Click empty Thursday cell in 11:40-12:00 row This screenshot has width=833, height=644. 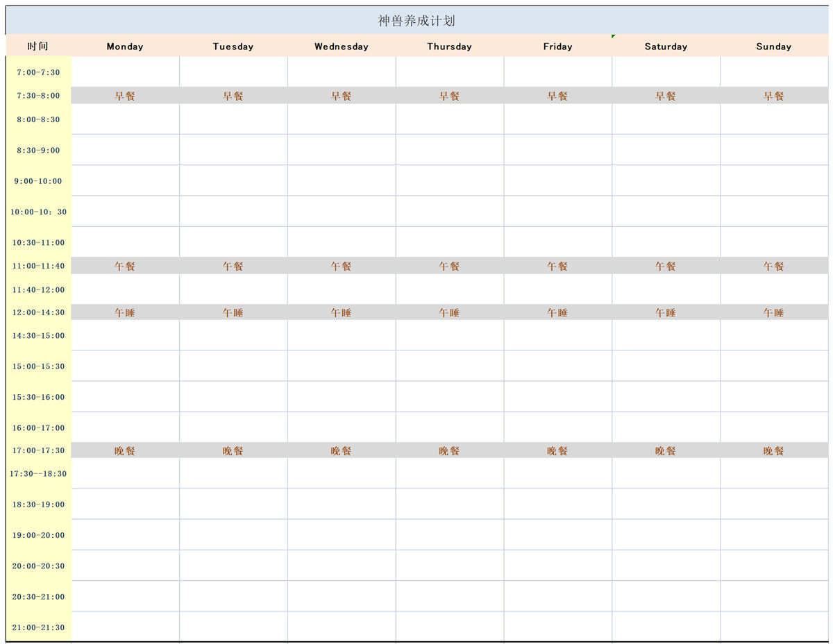click(x=450, y=289)
